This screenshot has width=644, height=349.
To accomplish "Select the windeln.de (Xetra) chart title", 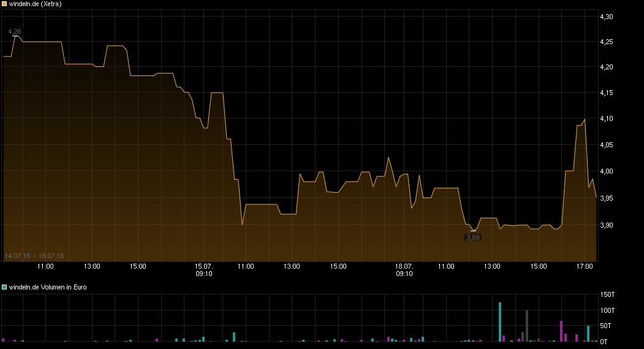I will point(35,4).
